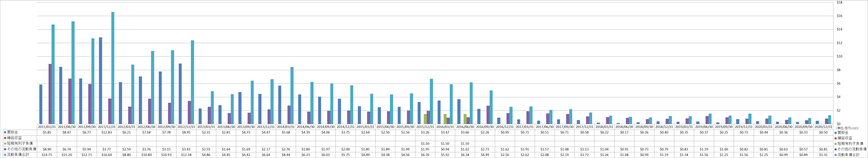Click the 2017/06/30 date column header
868x158 pixels.
545,127
